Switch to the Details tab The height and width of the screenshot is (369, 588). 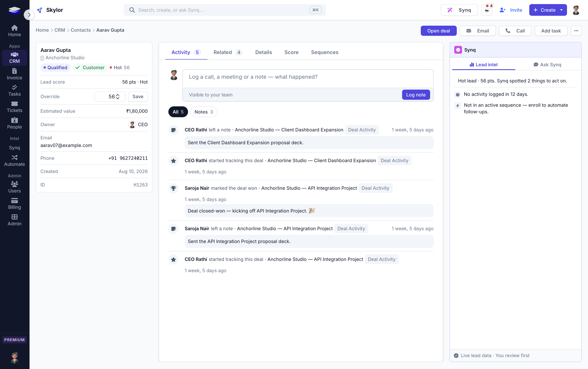(263, 52)
